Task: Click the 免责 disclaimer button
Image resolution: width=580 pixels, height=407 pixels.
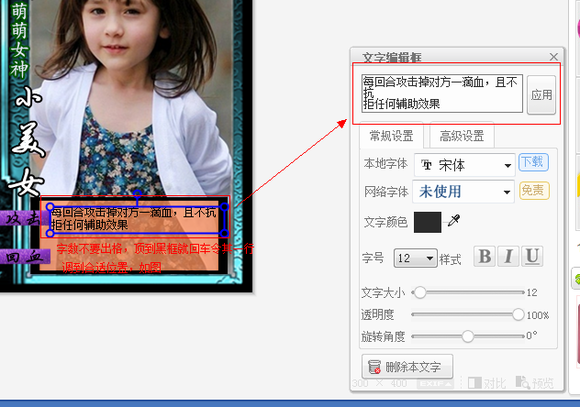Action: point(534,191)
